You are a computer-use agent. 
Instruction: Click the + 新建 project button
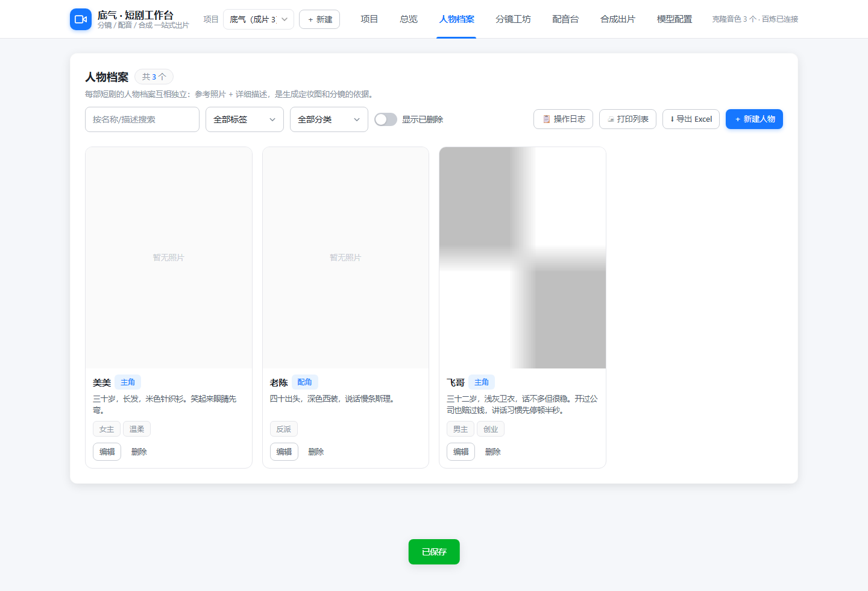pyautogui.click(x=319, y=19)
